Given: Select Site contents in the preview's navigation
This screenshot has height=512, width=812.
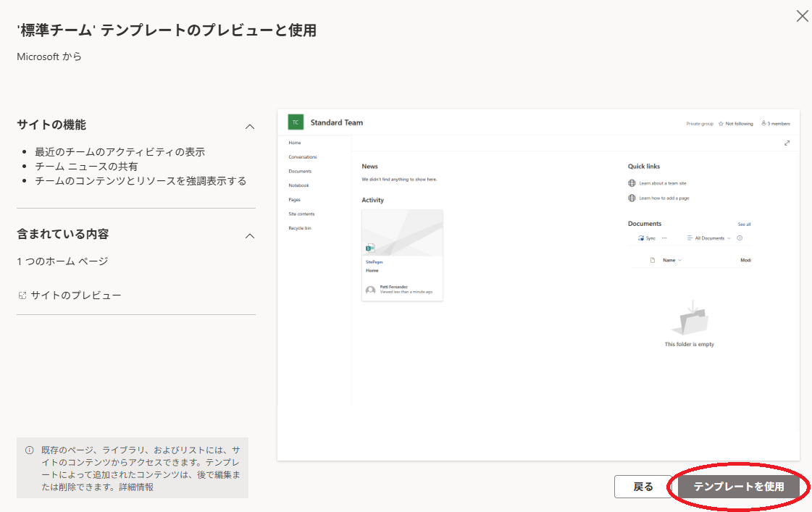Looking at the screenshot, I should point(302,214).
